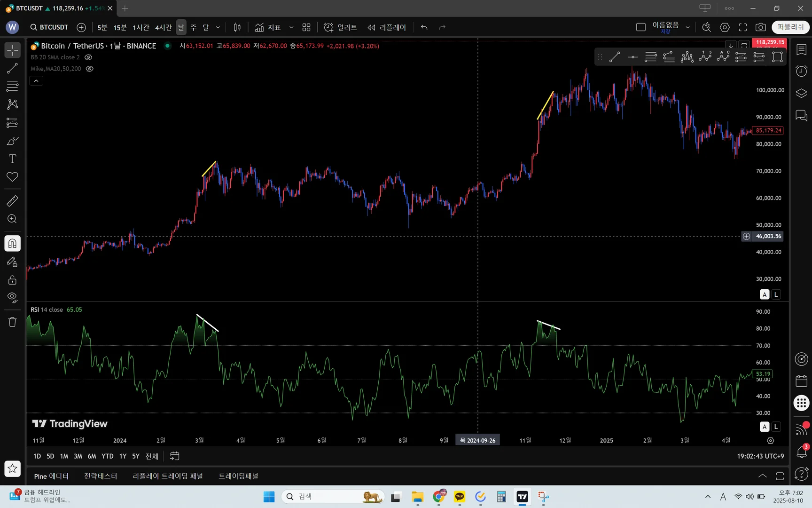Toggle visibility of Mike,MA20,50,200 indicator

[x=90, y=69]
